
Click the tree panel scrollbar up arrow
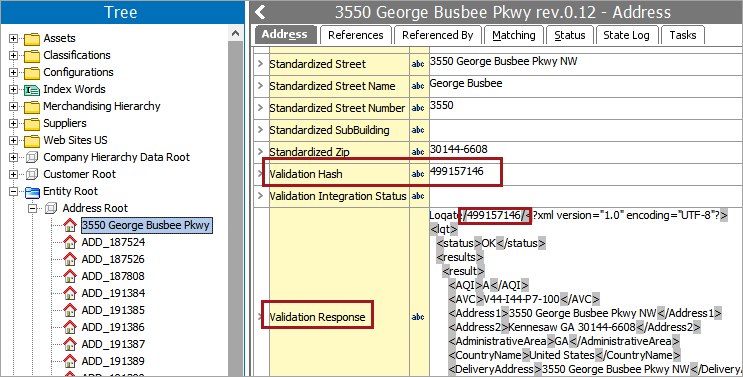(236, 33)
